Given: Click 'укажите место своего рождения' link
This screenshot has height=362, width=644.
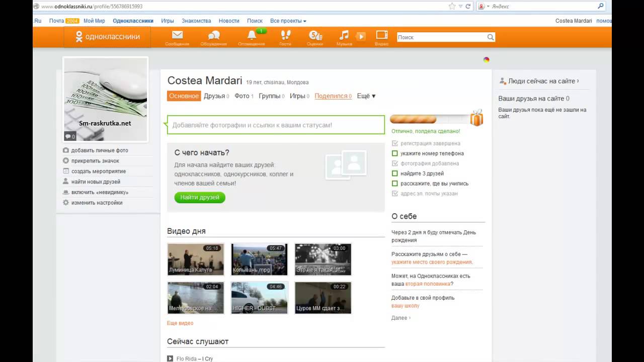Looking at the screenshot, I should pyautogui.click(x=432, y=262).
